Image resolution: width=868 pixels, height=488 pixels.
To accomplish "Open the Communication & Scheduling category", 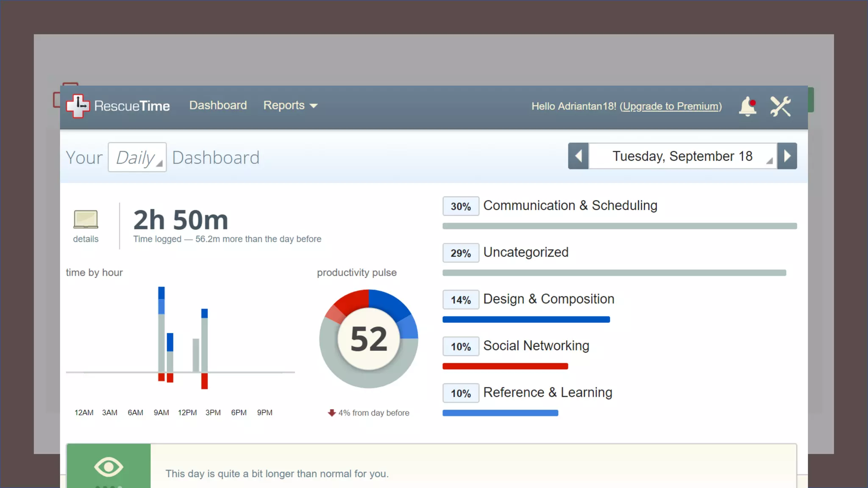I will coord(570,205).
